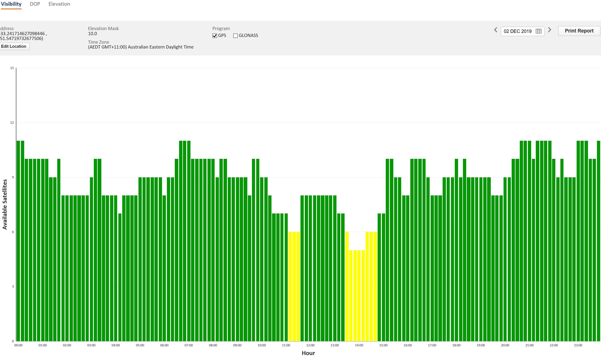Select the Visibility tab

(11, 4)
